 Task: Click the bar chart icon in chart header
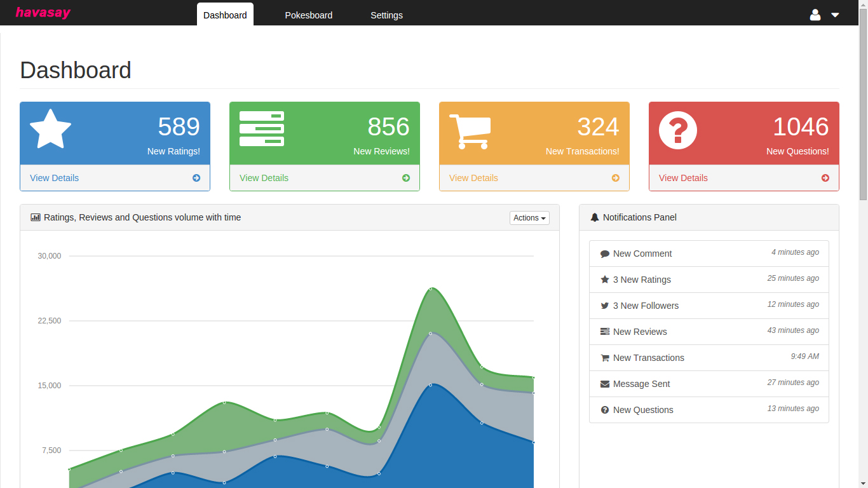coord(36,217)
